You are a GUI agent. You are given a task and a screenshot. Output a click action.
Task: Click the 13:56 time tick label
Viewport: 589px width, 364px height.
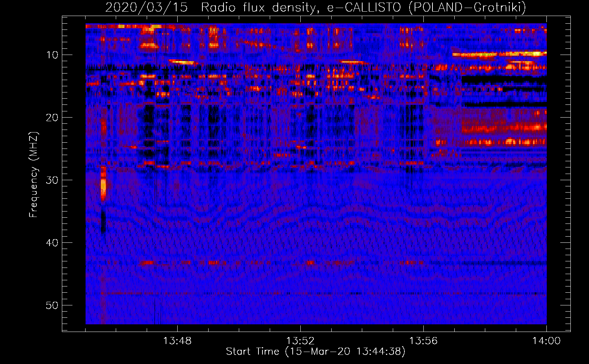[423, 341]
